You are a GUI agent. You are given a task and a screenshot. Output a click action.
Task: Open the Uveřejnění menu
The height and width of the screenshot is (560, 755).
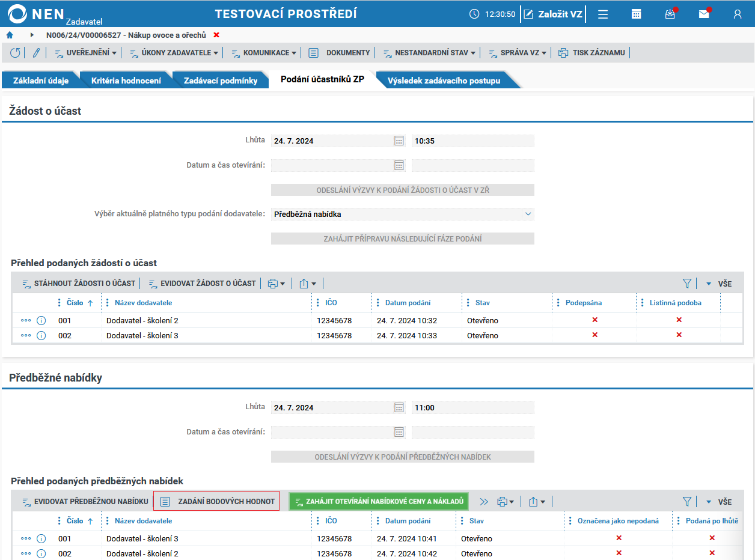85,53
